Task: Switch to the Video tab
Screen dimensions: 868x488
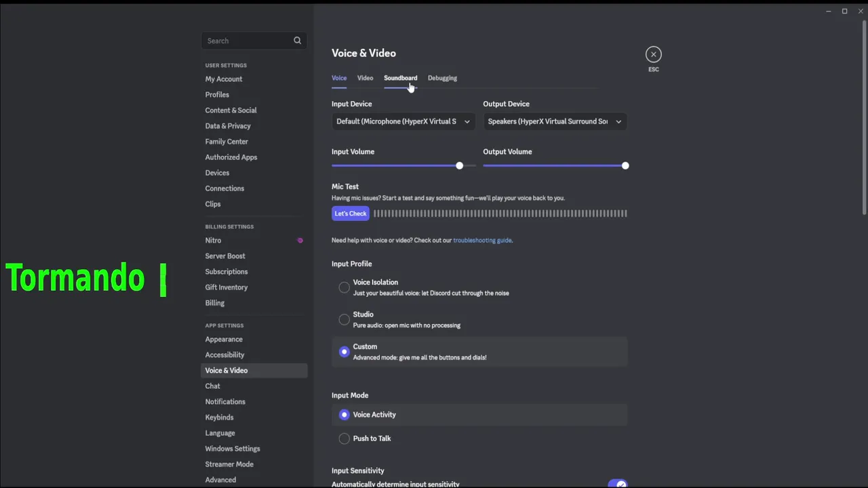Action: click(365, 78)
